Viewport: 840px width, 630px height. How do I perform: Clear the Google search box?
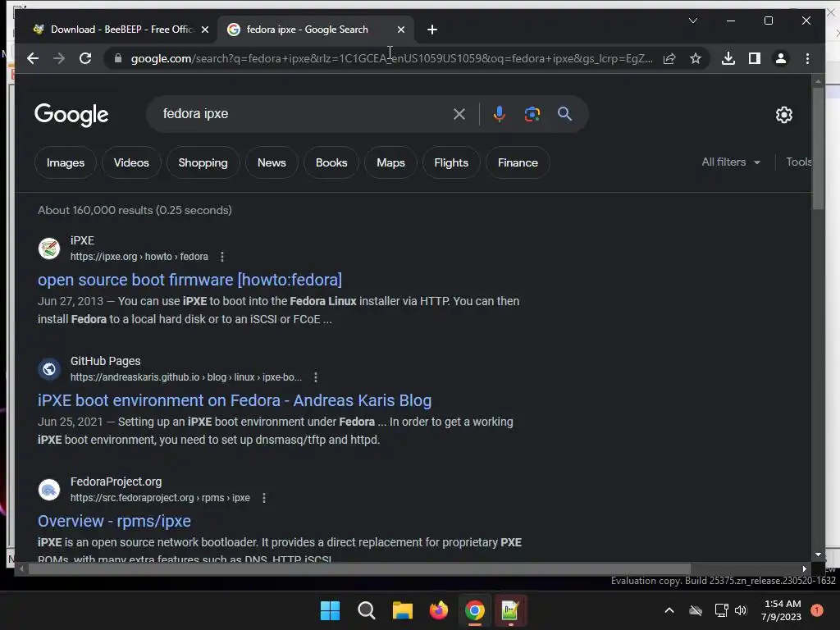pyautogui.click(x=459, y=113)
